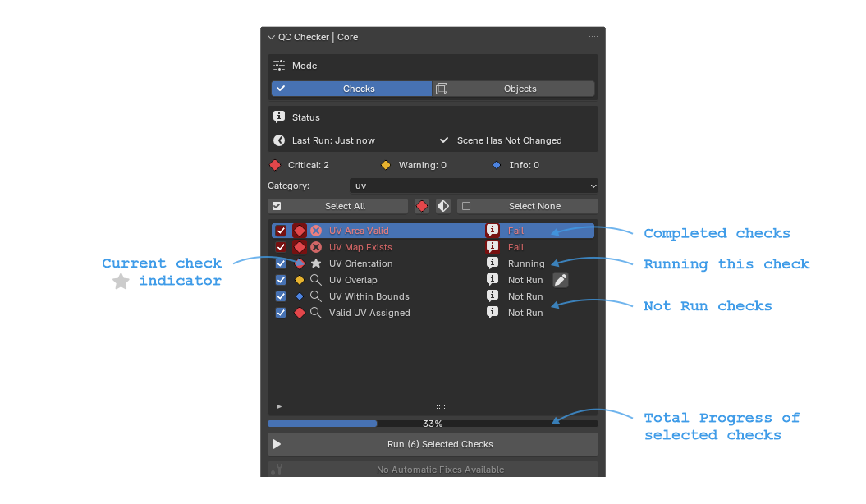Click the star current-check icon on UV Orientation
Image resolution: width=866 pixels, height=504 pixels.
316,263
